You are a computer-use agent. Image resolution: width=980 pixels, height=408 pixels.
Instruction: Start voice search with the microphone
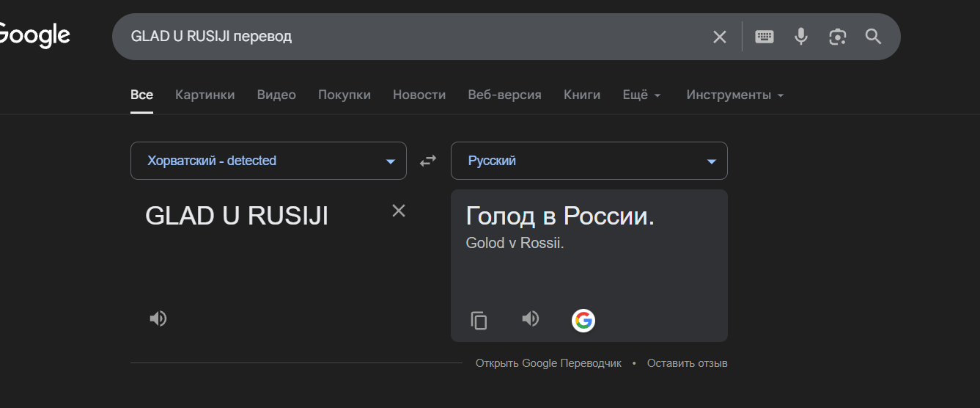tap(801, 37)
